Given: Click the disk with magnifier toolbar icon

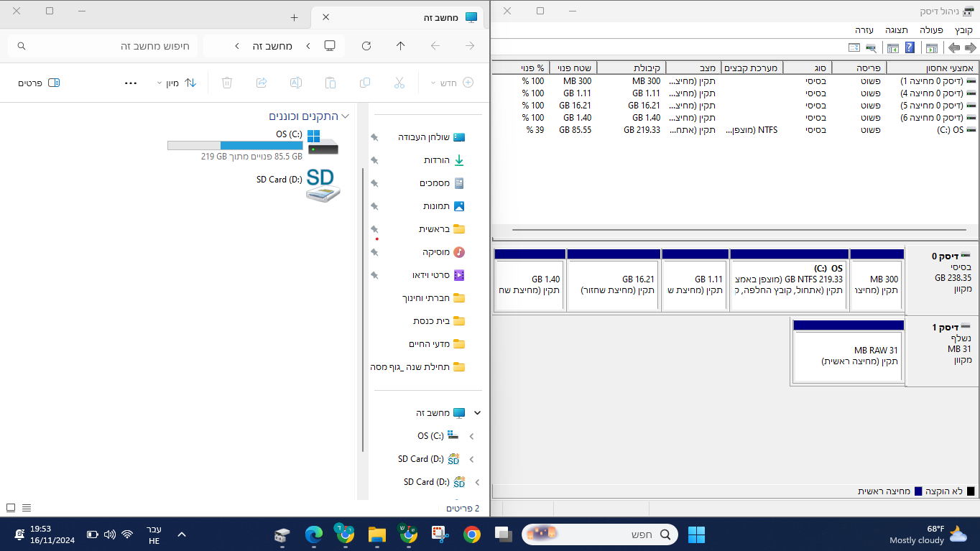Looking at the screenshot, I should 871,47.
